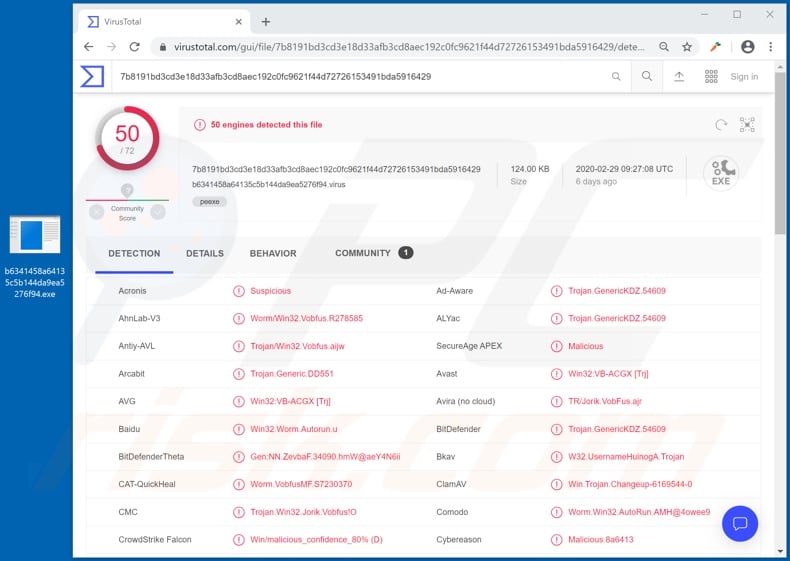The image size is (790, 561).
Task: Click the upload file icon
Action: point(679,76)
